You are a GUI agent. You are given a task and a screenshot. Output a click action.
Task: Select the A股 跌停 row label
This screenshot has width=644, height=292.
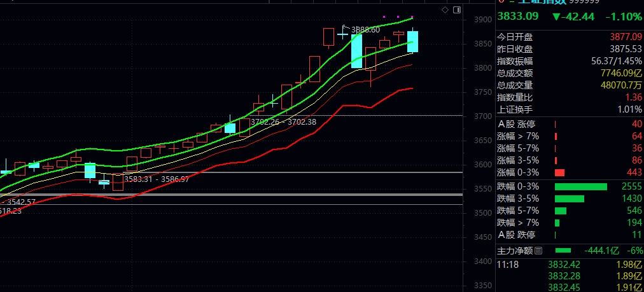tap(517, 235)
